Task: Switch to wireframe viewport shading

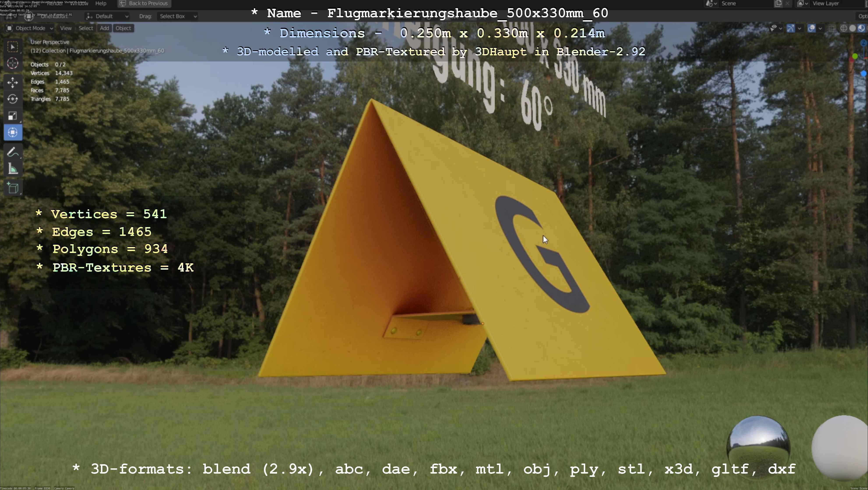Action: [843, 28]
